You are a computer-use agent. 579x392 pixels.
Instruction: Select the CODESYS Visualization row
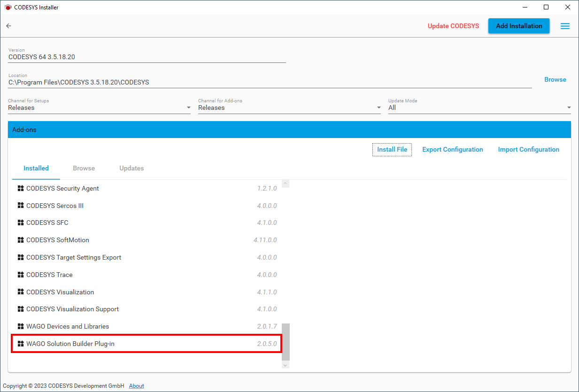pyautogui.click(x=147, y=292)
